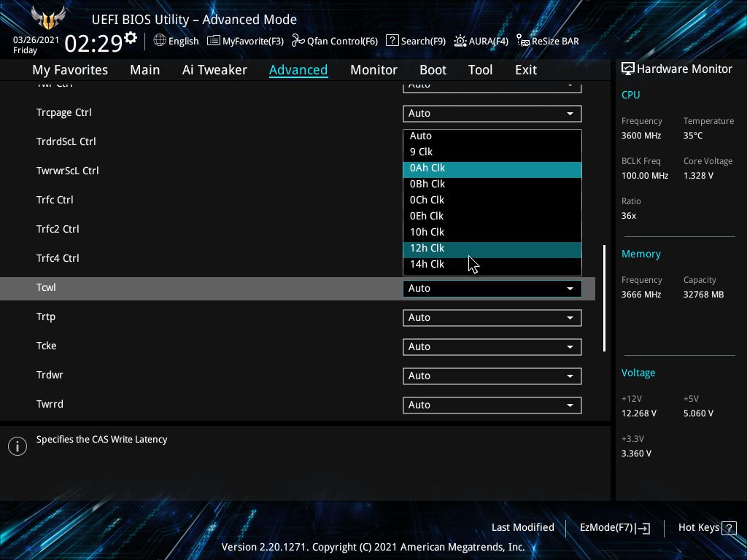Click the TUF logo emblem
The width and height of the screenshot is (747, 560).
[x=48, y=17]
